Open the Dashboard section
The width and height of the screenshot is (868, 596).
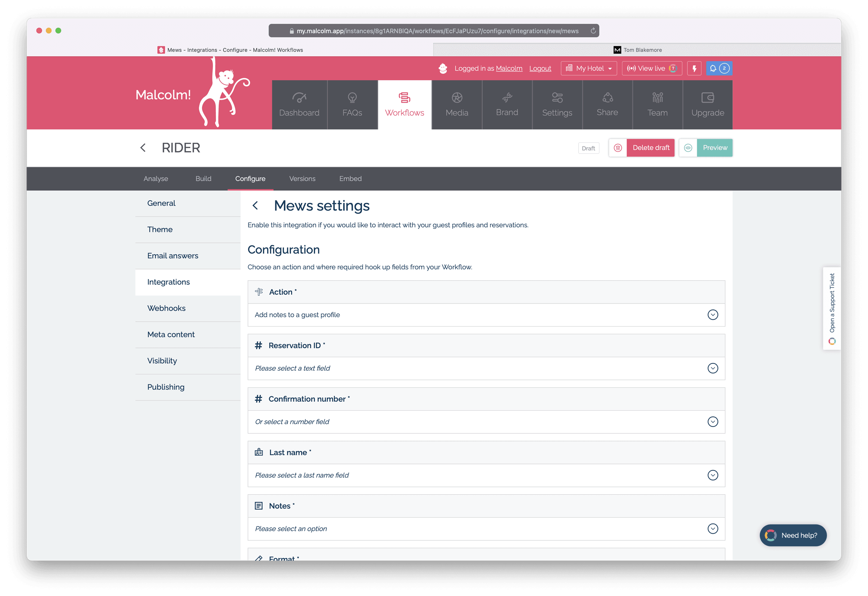tap(299, 105)
